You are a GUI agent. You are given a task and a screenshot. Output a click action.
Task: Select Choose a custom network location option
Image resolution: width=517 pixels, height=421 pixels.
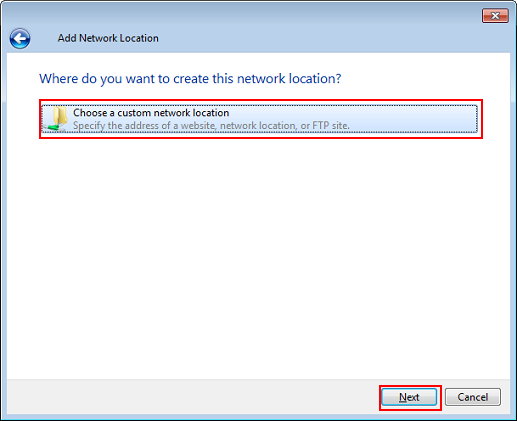260,119
